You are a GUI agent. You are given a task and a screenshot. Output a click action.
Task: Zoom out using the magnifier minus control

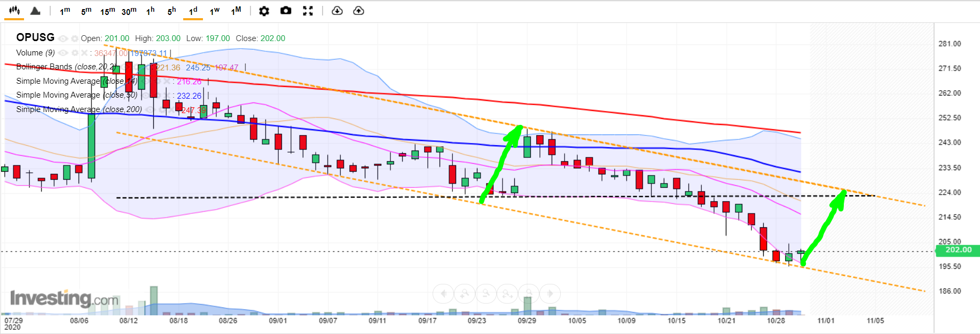click(x=486, y=293)
